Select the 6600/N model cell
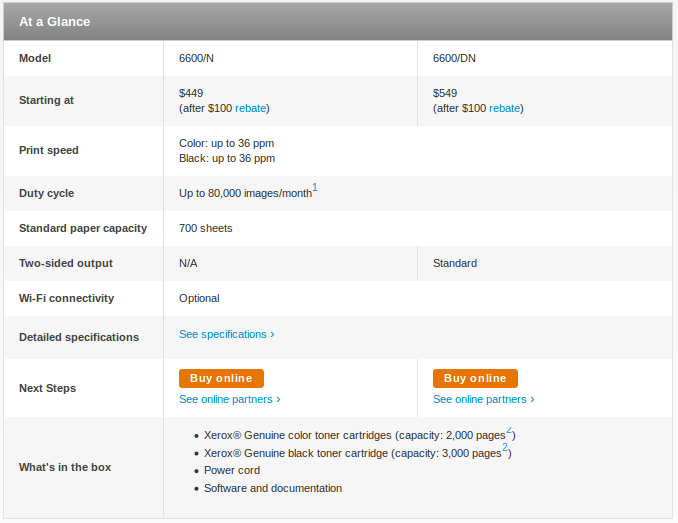The image size is (678, 523). pyautogui.click(x=290, y=58)
